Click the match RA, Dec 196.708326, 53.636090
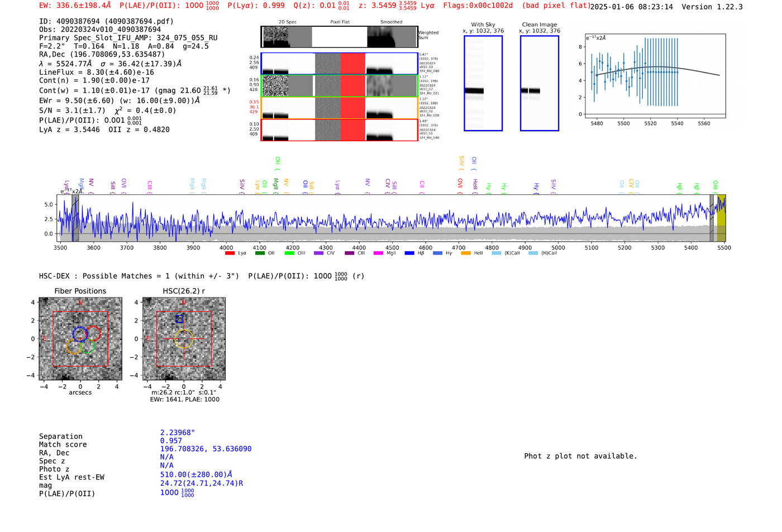 click(206, 449)
